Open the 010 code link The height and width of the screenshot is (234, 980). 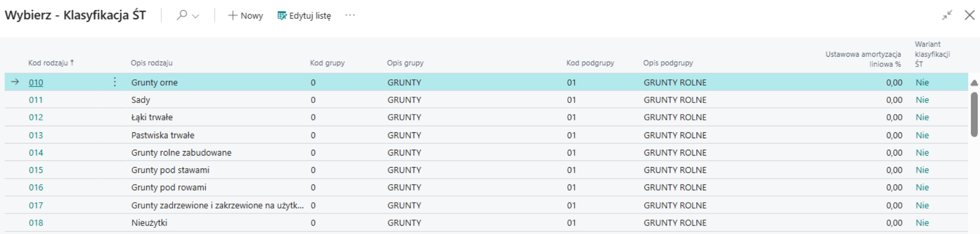[x=36, y=82]
